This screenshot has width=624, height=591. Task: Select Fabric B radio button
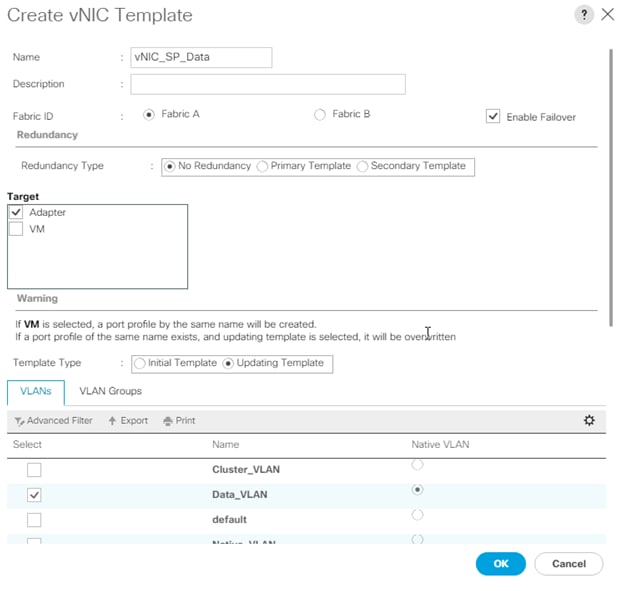pos(320,115)
